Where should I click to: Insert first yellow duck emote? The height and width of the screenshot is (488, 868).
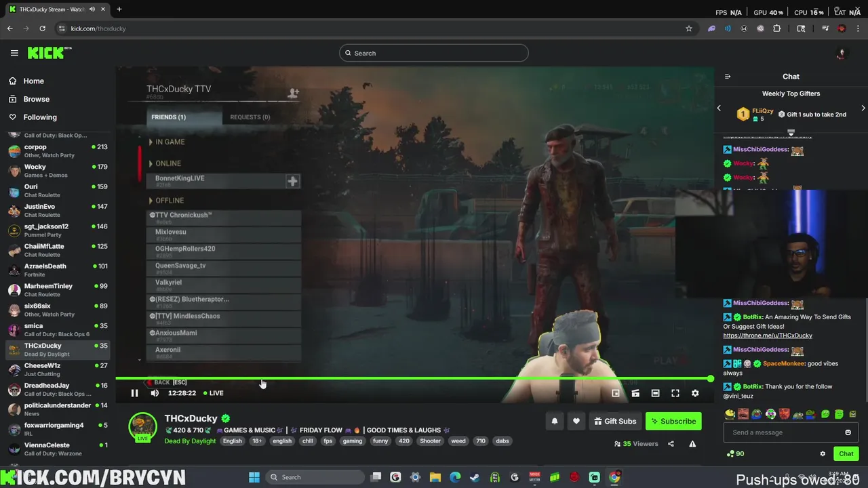(730, 414)
